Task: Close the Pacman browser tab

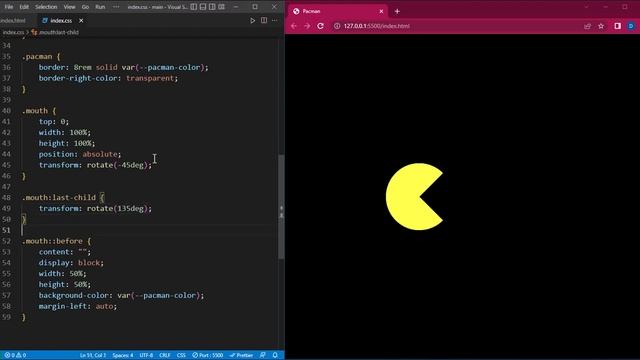Action: [381, 11]
